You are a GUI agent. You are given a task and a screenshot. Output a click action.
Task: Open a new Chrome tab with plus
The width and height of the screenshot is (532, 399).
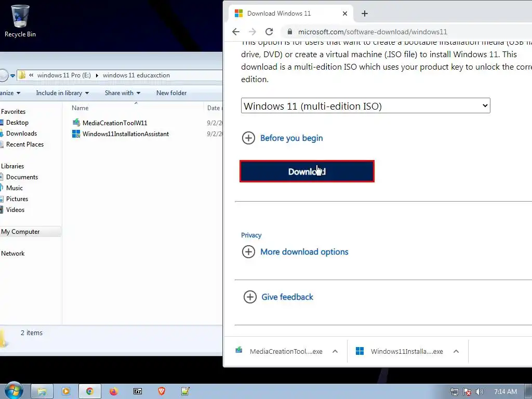pos(364,13)
